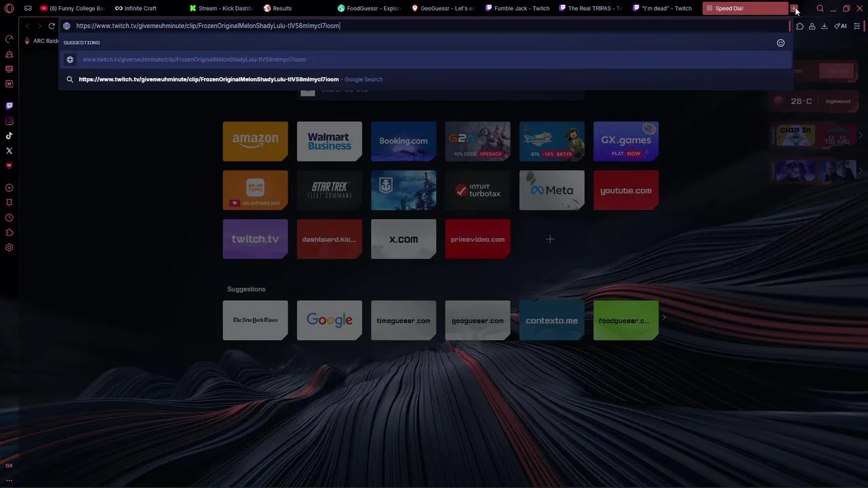The height and width of the screenshot is (488, 868).
Task: Switch to GeoGuessr tab
Action: (443, 8)
